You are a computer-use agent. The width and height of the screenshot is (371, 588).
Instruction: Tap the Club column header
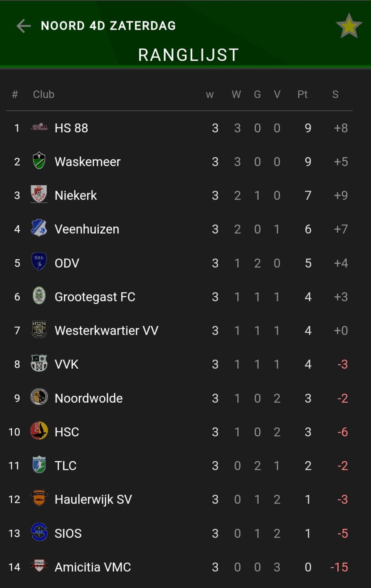point(43,94)
